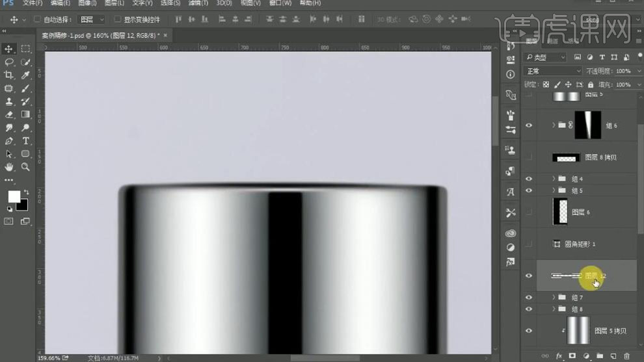The width and height of the screenshot is (644, 362).
Task: Expand the 组 6 group
Action: coord(553,125)
